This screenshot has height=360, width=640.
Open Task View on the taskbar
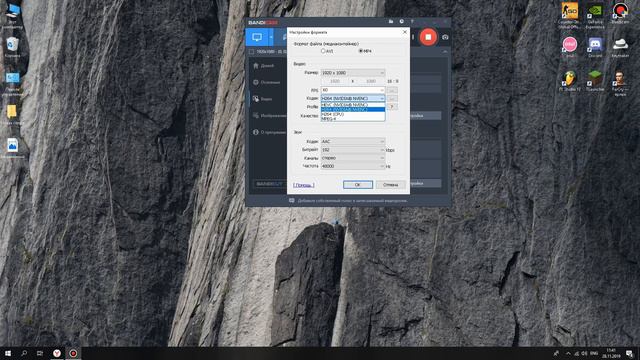coord(40,353)
